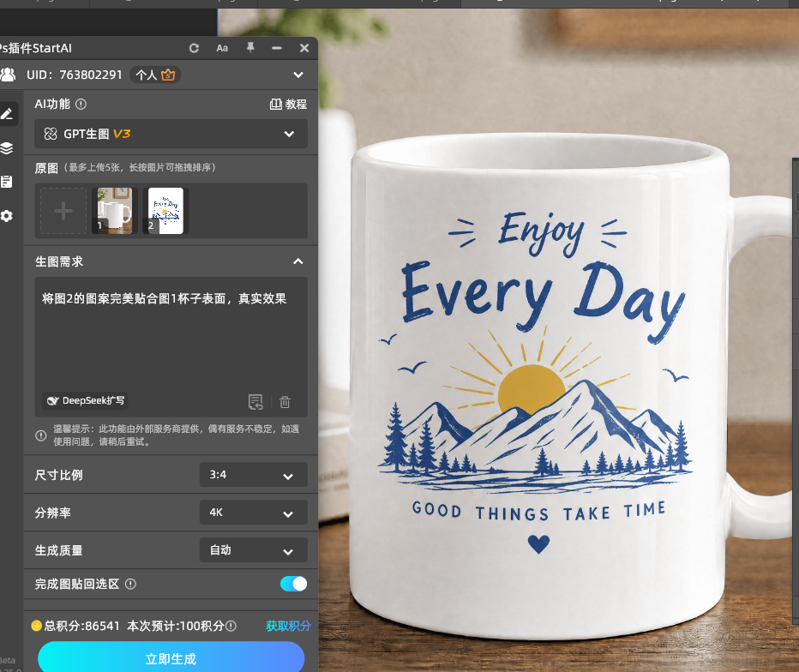Collapse the 生图需求 section chevron
The width and height of the screenshot is (799, 672).
pos(298,261)
